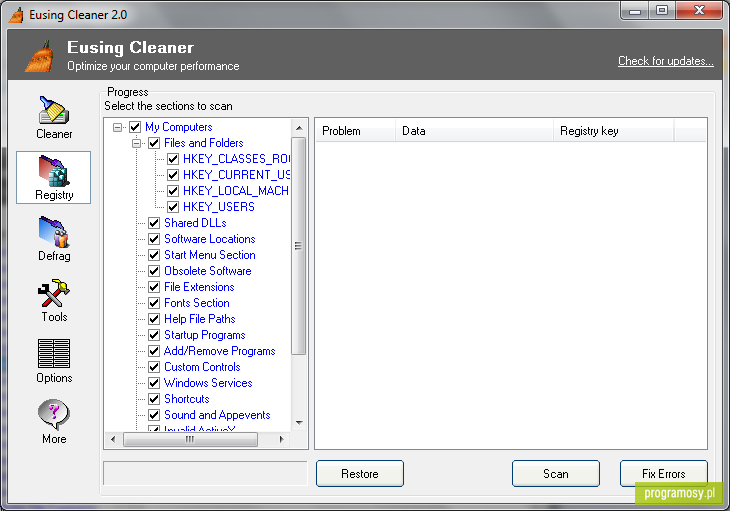Uncheck the My Computers checkbox
Viewport: 730px width, 511px height.
[x=135, y=127]
